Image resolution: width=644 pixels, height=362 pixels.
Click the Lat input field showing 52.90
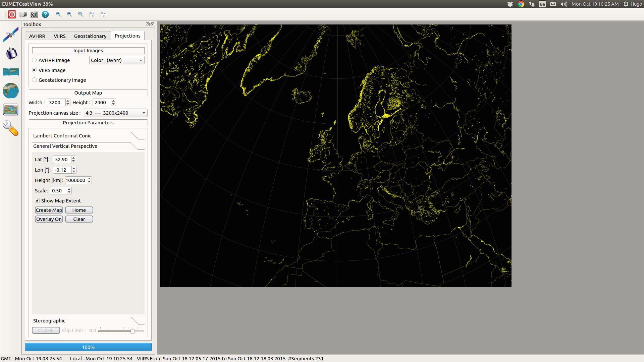click(x=62, y=160)
